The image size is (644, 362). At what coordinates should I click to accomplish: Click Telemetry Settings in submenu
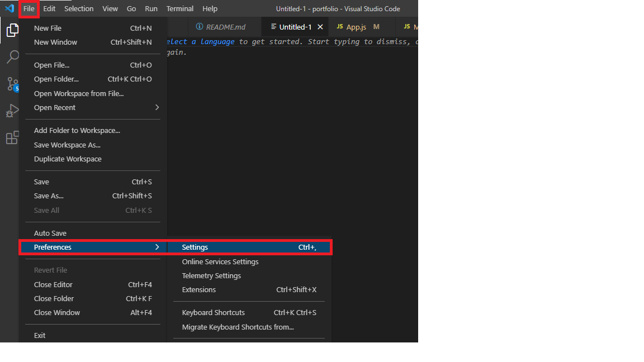click(211, 275)
